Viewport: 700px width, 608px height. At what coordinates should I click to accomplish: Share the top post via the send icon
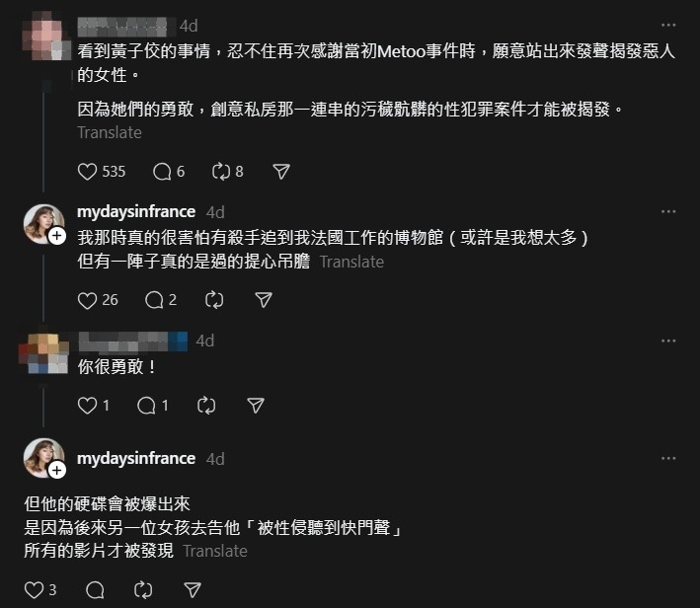coord(281,172)
